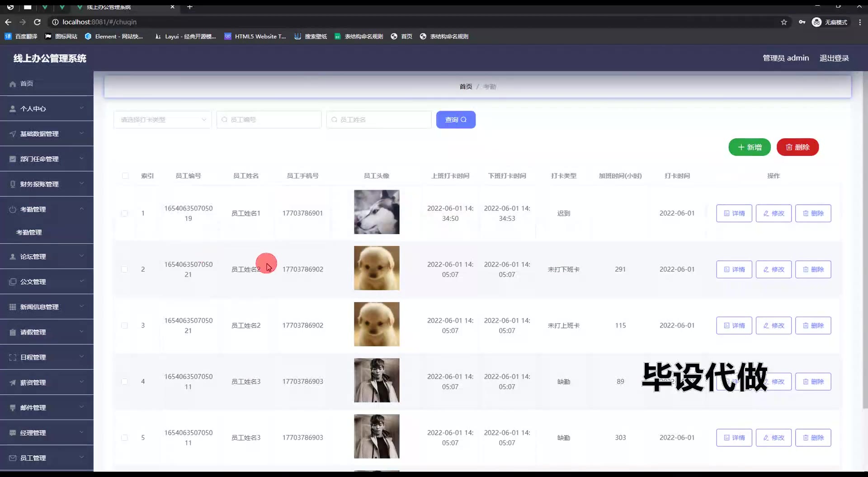Open the 员工管理 menu
The image size is (868, 477).
click(x=47, y=458)
